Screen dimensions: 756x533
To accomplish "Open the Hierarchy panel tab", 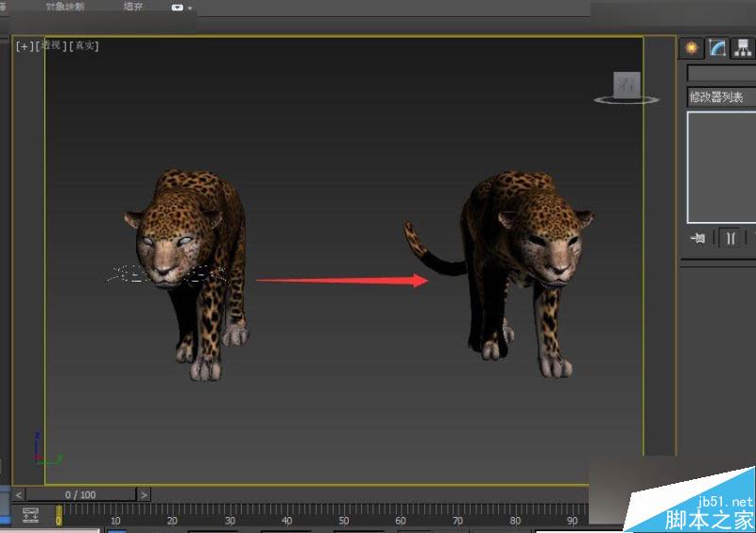I will coord(743,48).
